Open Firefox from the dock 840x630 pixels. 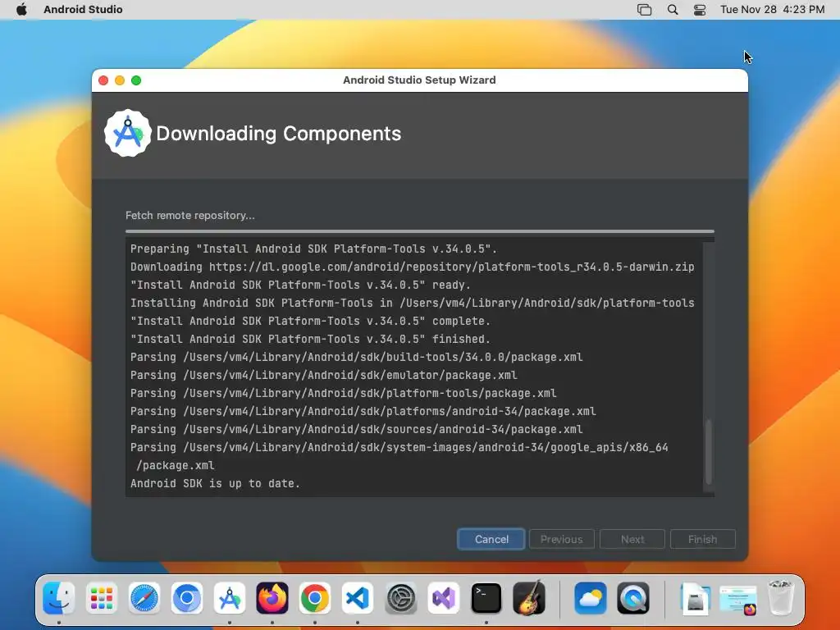point(272,598)
